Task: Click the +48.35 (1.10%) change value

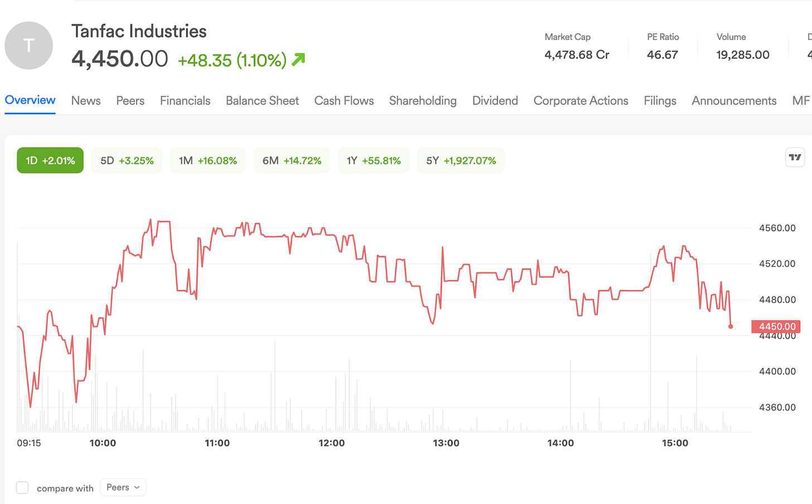Action: coord(232,60)
